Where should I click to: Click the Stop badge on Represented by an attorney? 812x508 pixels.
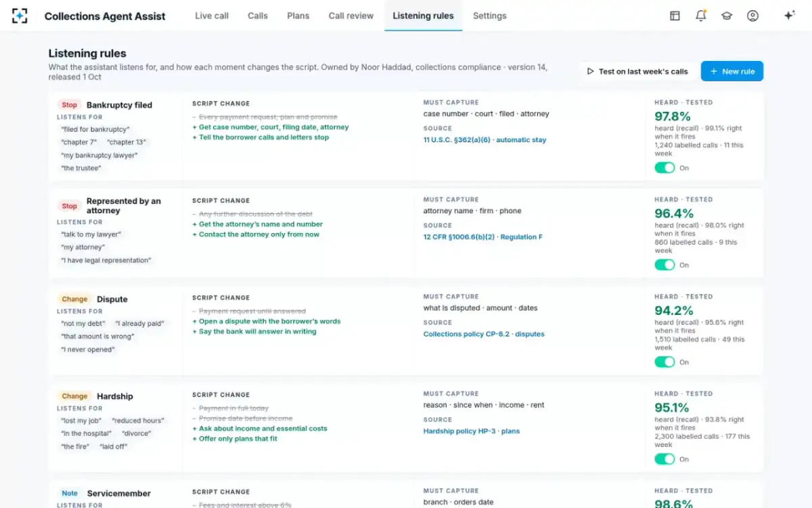tap(70, 206)
